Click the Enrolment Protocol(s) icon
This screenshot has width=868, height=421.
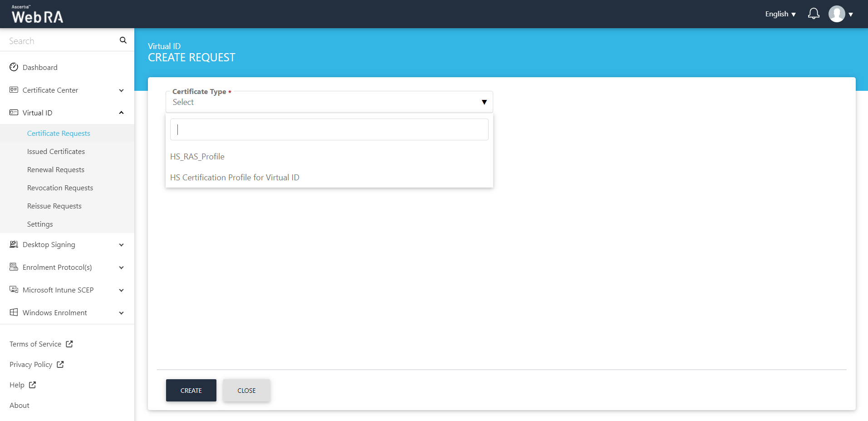(14, 267)
